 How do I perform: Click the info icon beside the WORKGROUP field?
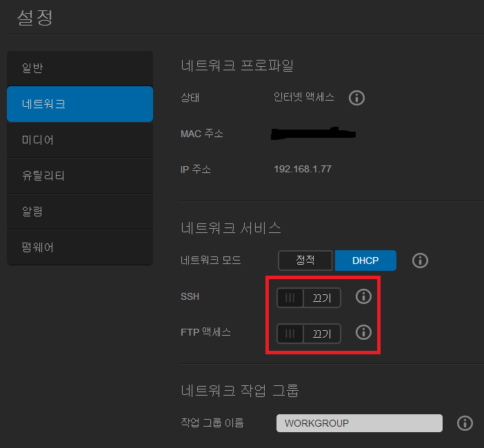(x=465, y=422)
